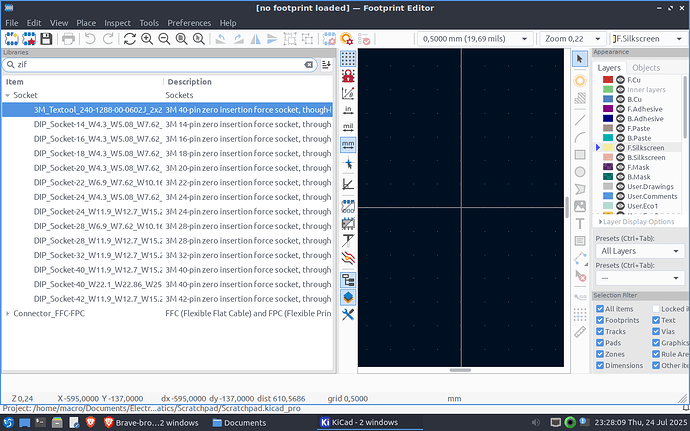Image resolution: width=690 pixels, height=431 pixels.
Task: Click the F.Cu red color swatch
Action: tap(608, 80)
